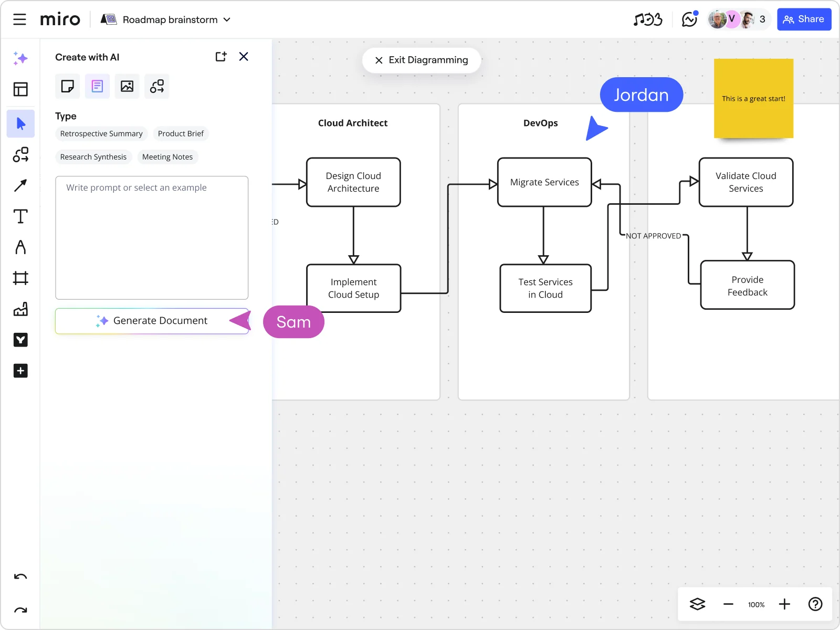Open the AI sparkle tool in the sidebar
Viewport: 840px width, 630px height.
(x=20, y=58)
